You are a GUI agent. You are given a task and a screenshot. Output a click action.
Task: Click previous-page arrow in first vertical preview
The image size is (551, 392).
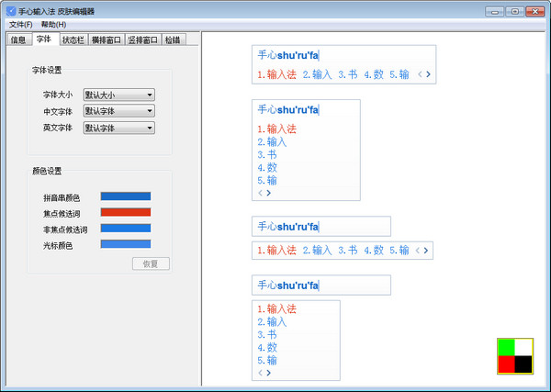[x=261, y=193]
